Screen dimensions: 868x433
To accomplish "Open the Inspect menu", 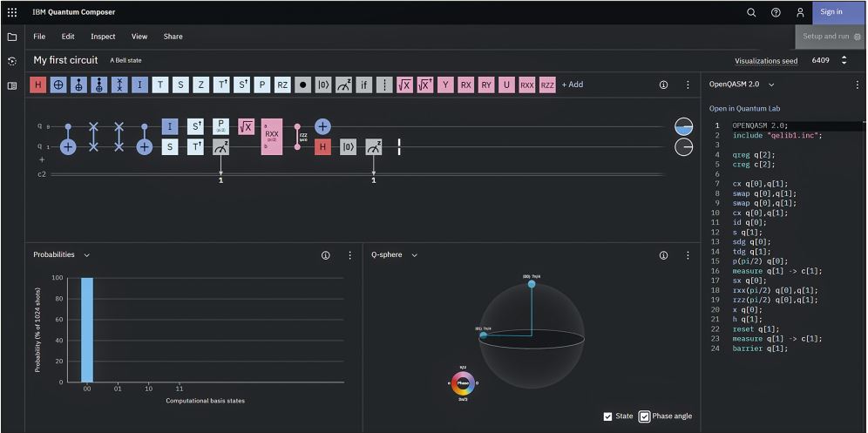I will click(103, 37).
